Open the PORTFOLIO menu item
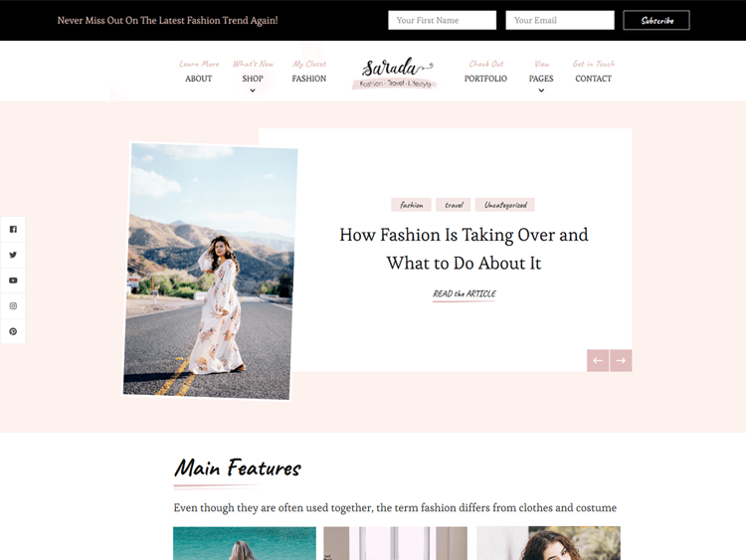 485,79
